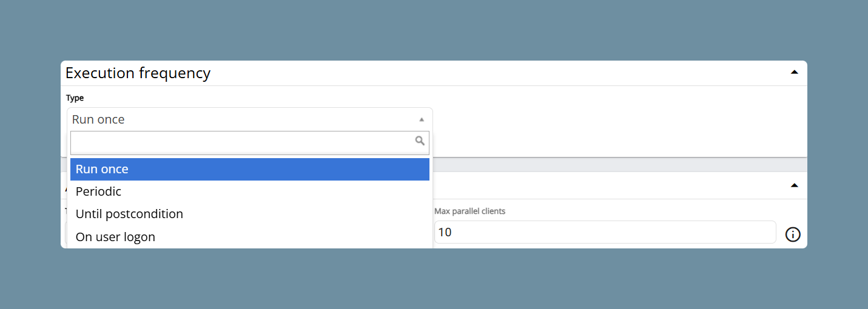This screenshot has width=868, height=309.
Task: Click the gray divider between the sections
Action: 619,164
